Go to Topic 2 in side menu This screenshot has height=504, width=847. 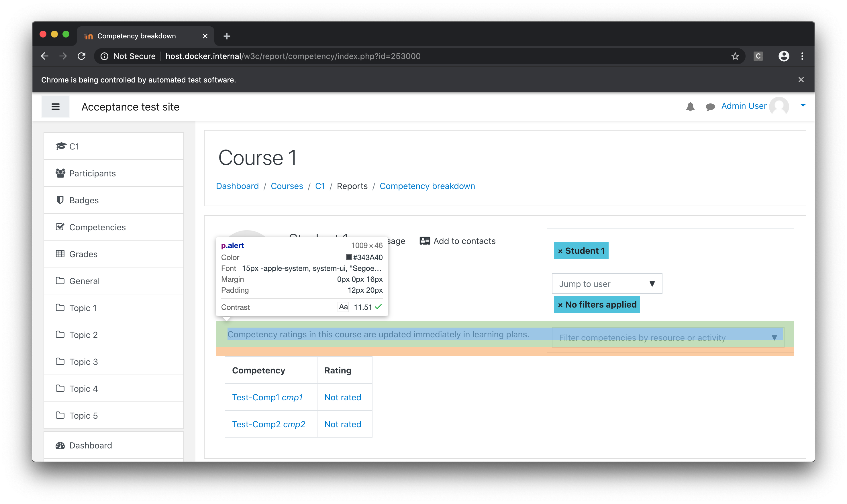pyautogui.click(x=114, y=334)
